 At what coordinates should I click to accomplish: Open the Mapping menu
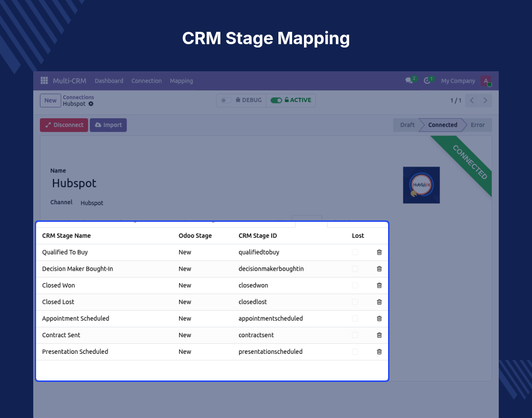coord(181,81)
